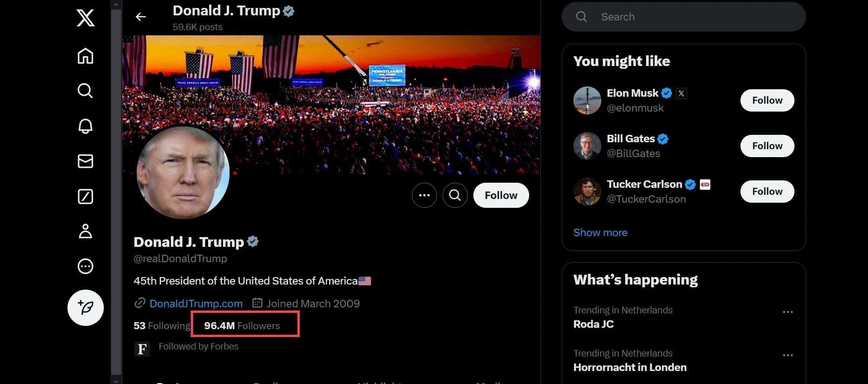Search this profile's posts icon
868x384 pixels.
tap(455, 195)
